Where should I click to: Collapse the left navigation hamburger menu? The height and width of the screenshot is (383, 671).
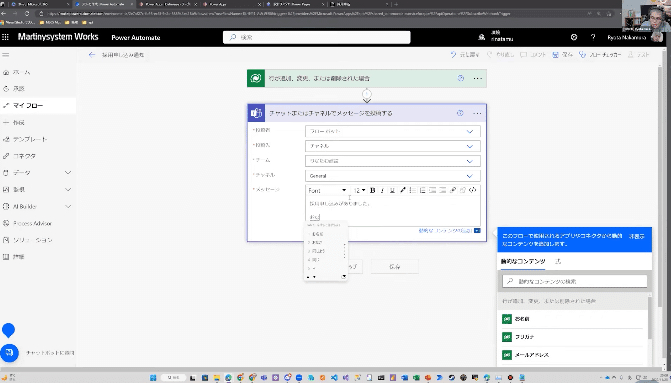pos(6,55)
